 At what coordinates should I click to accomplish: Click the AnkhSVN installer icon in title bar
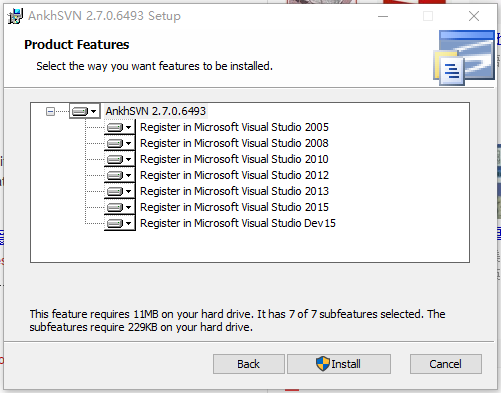click(15, 16)
